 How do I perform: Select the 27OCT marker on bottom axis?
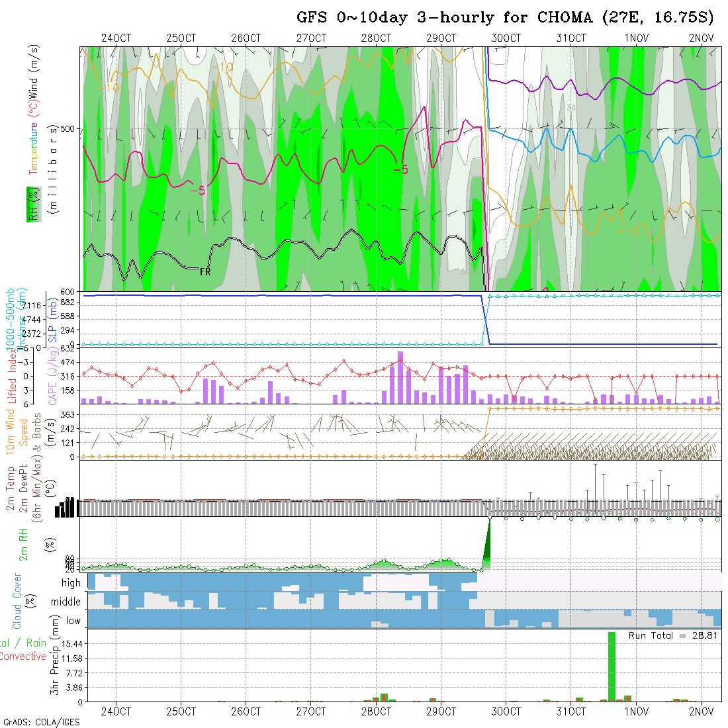pos(310,711)
